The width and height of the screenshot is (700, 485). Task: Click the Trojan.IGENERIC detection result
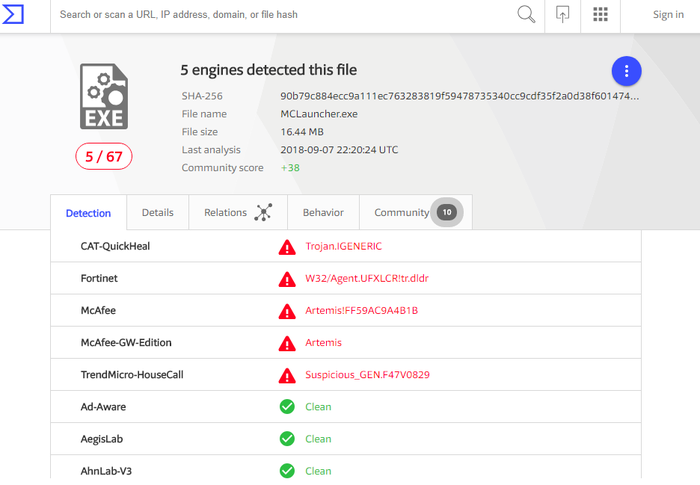pyautogui.click(x=343, y=247)
